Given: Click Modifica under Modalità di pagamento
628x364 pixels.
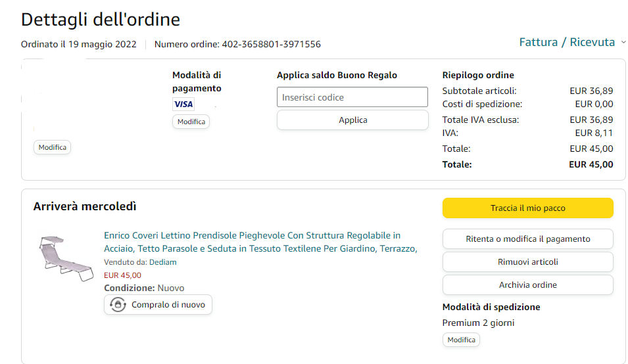Looking at the screenshot, I should [191, 122].
